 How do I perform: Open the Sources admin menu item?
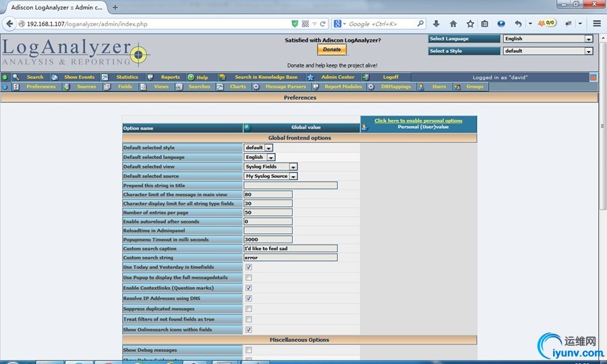click(86, 87)
